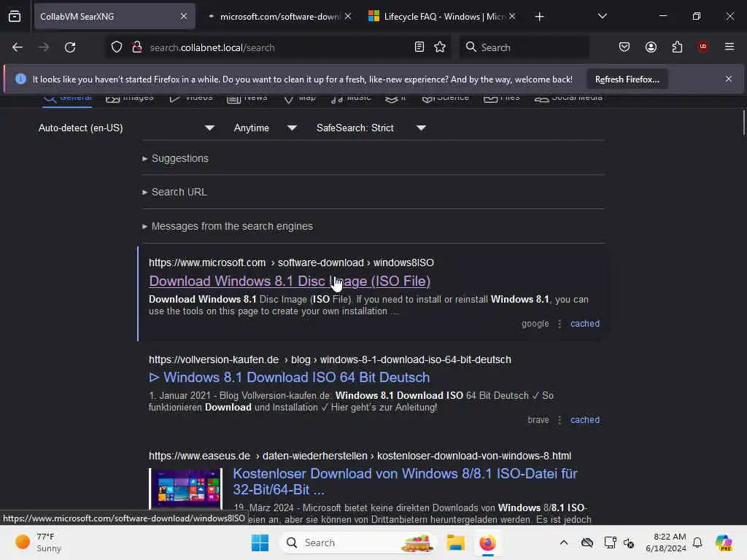This screenshot has width=747, height=560.
Task: Click the Firefox back arrow
Action: point(18,47)
